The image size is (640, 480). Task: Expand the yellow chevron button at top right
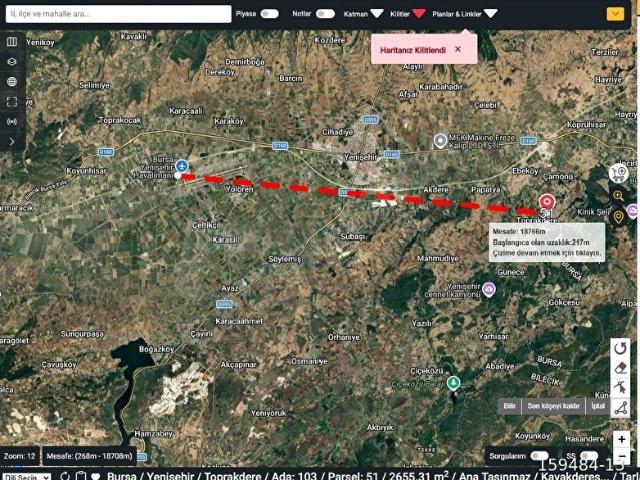615,14
